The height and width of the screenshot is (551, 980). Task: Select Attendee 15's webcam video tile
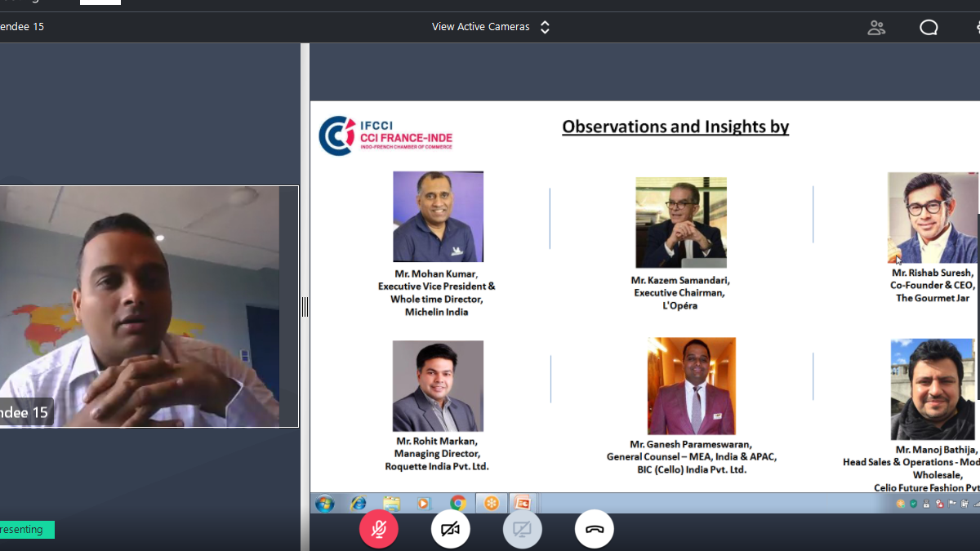[147, 306]
